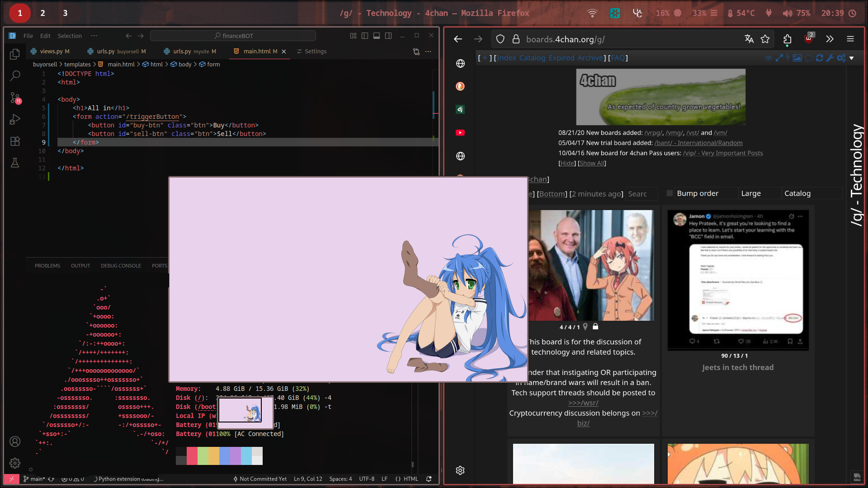Toggle the 4chan X expand-all-images arrows icon

(779, 58)
